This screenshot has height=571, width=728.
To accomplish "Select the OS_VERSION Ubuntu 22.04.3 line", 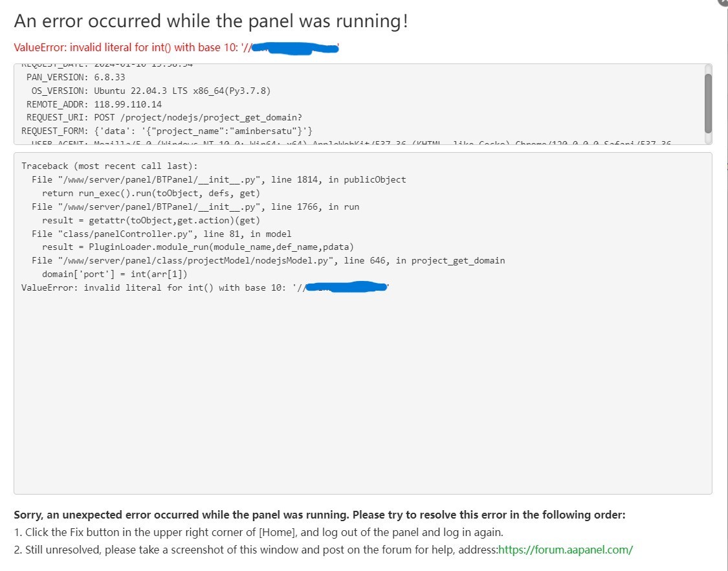I will tap(151, 91).
